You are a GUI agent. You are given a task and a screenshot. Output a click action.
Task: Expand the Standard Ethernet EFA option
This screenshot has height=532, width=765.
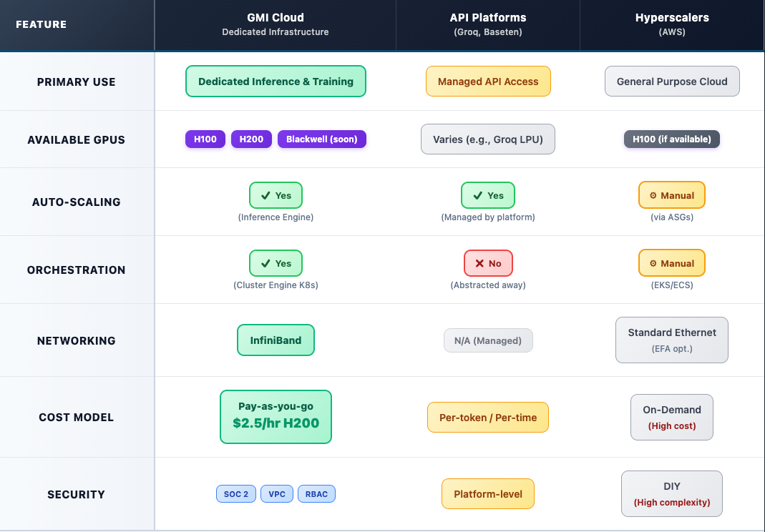coord(671,340)
